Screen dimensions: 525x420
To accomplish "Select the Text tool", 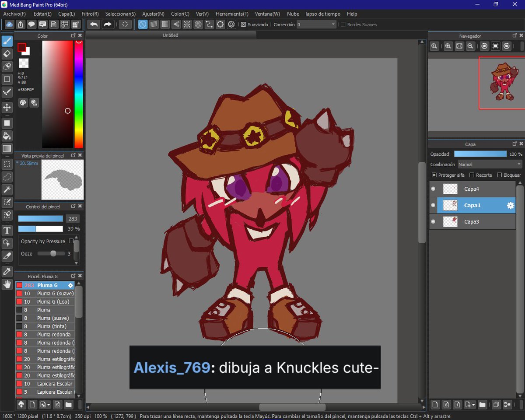I will 7,231.
